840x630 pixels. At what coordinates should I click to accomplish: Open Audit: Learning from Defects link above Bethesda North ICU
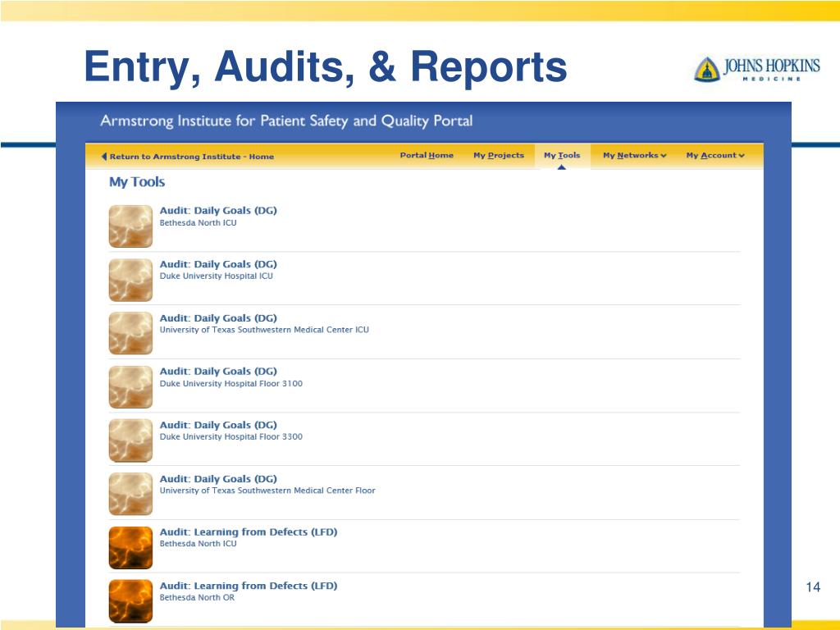click(x=249, y=532)
